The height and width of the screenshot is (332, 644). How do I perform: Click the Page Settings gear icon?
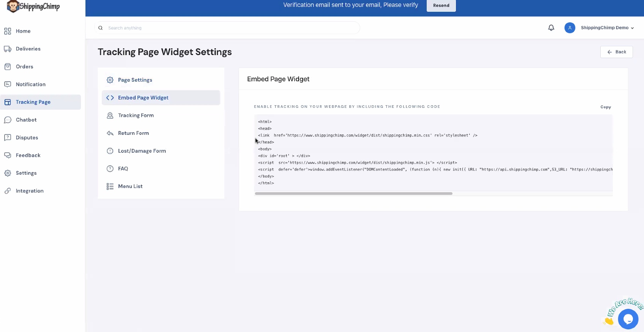point(110,80)
